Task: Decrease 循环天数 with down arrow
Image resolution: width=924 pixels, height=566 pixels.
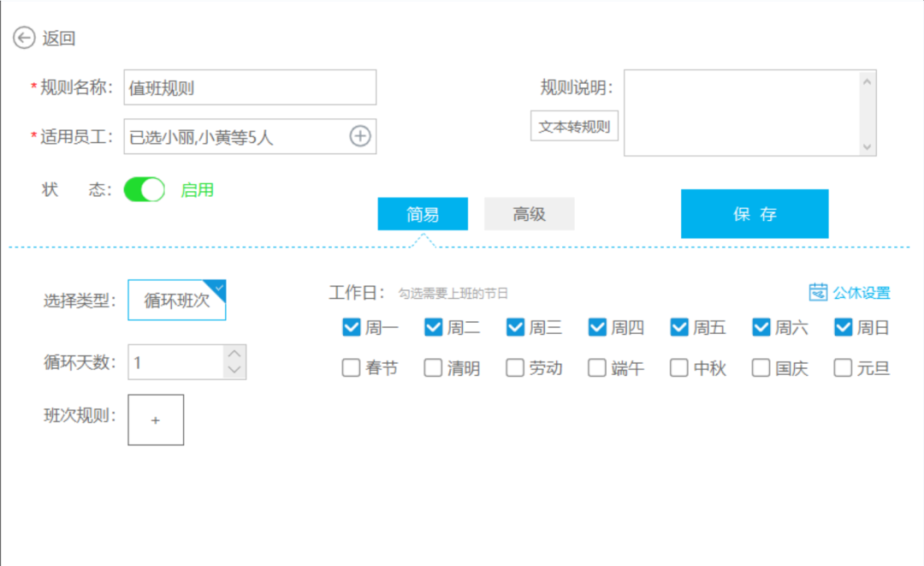Action: [x=234, y=370]
